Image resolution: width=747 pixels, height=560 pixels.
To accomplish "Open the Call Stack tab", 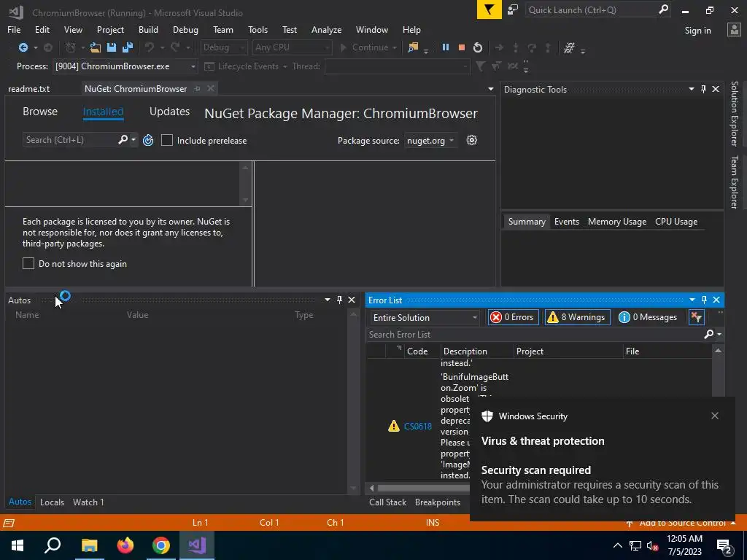I will point(388,502).
